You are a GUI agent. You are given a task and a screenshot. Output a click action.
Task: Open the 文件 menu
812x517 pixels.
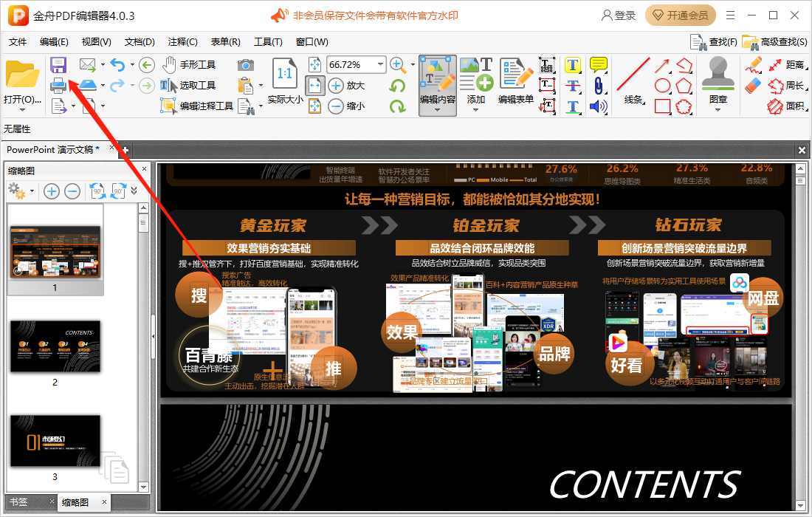18,42
